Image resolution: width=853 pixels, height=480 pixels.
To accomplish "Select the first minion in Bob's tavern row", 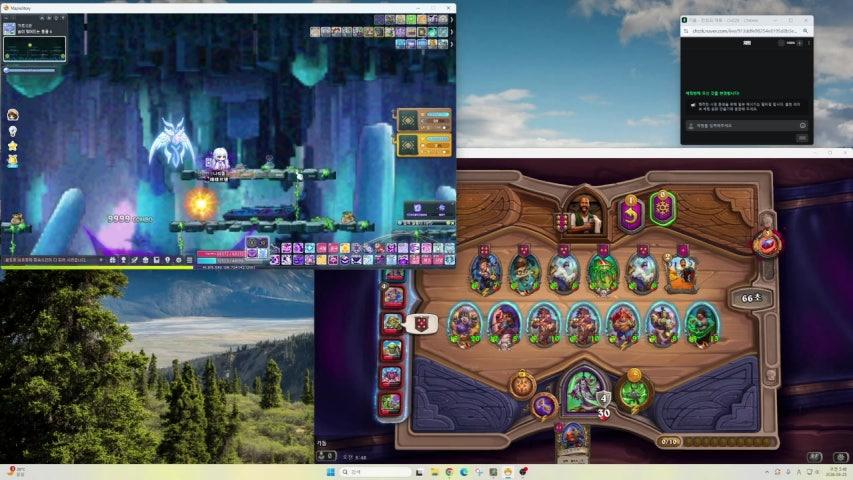I will pyautogui.click(x=485, y=272).
